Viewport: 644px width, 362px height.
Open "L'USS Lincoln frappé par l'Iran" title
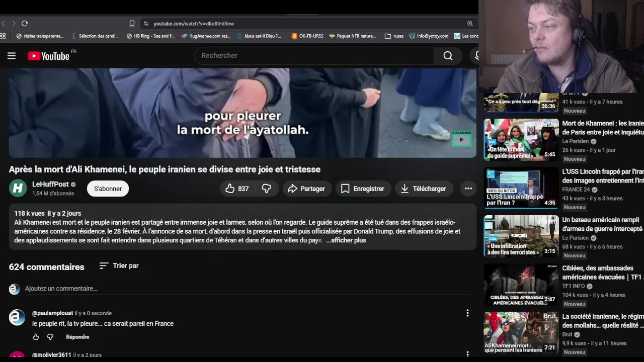click(603, 176)
